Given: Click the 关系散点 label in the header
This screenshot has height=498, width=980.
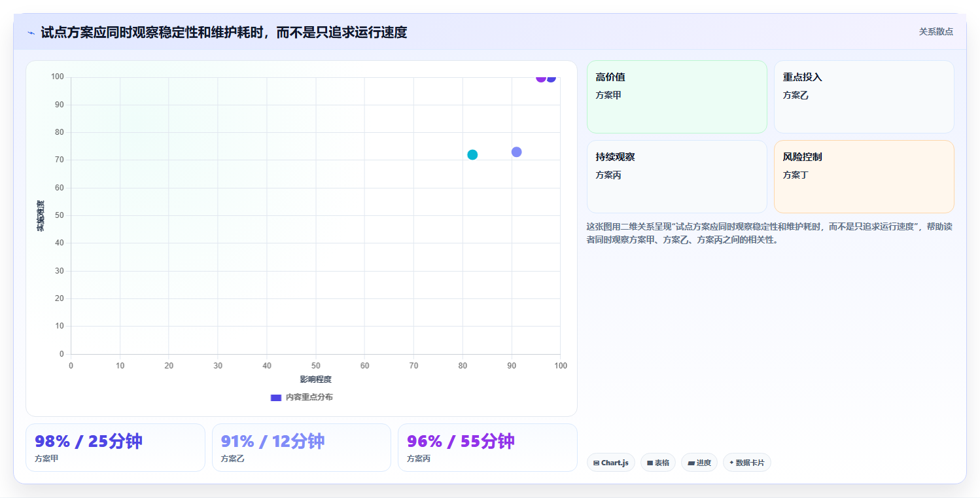Looking at the screenshot, I should (x=936, y=31).
